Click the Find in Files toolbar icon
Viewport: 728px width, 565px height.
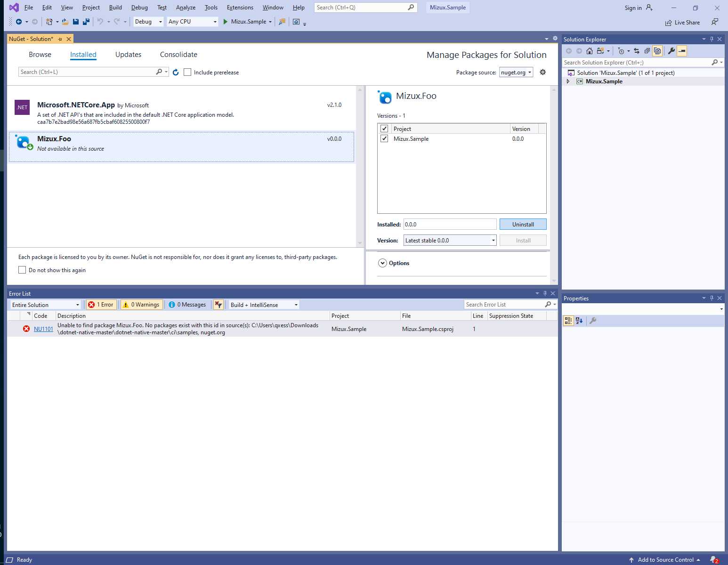(282, 22)
